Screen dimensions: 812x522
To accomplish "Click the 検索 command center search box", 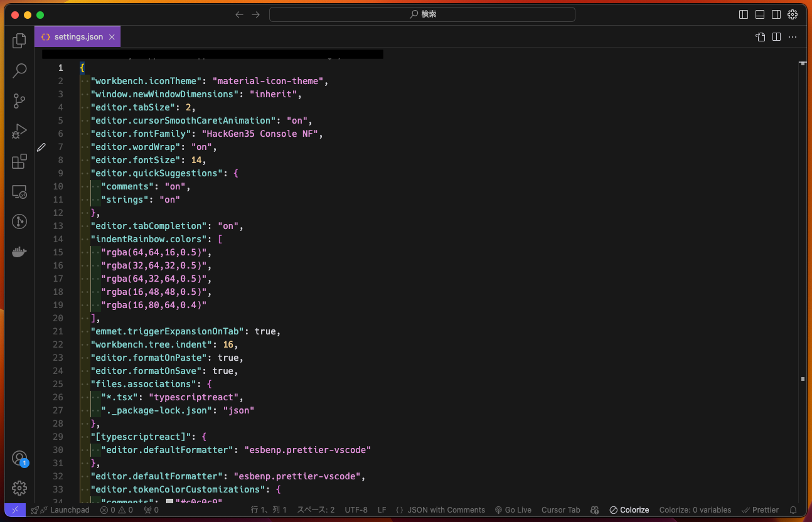I will coord(422,14).
